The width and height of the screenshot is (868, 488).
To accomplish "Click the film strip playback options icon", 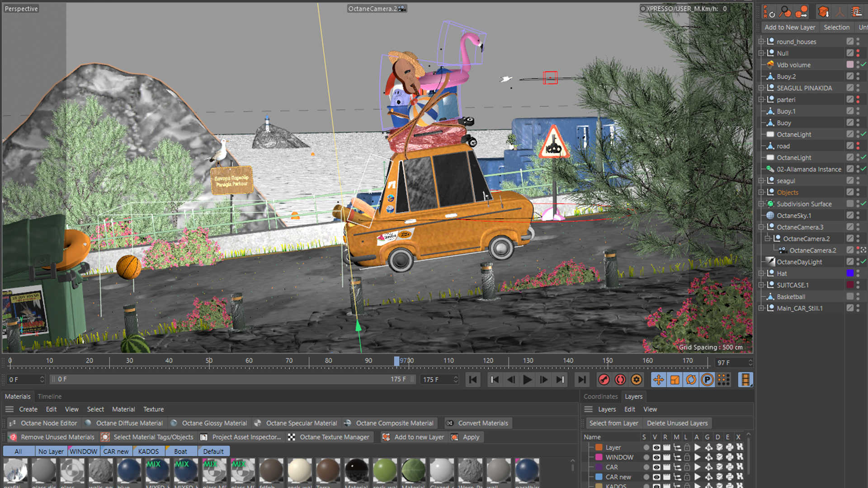I will tap(745, 380).
